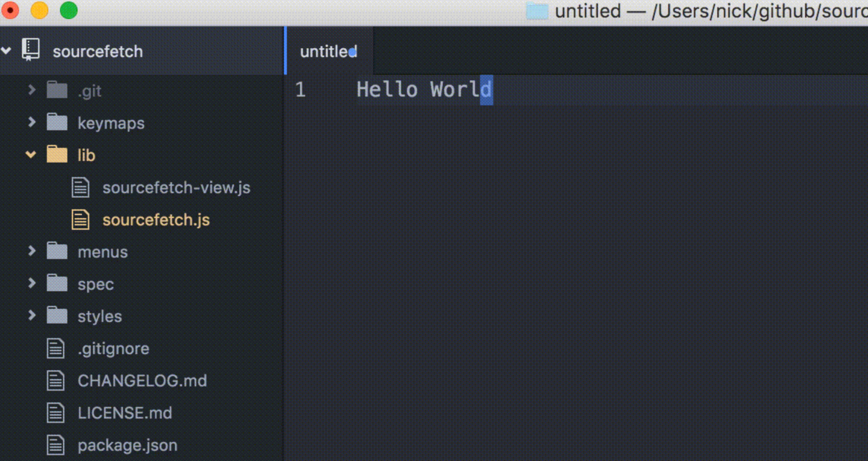This screenshot has height=461, width=868.
Task: Click the green fullscreen window button
Action: coord(69,10)
